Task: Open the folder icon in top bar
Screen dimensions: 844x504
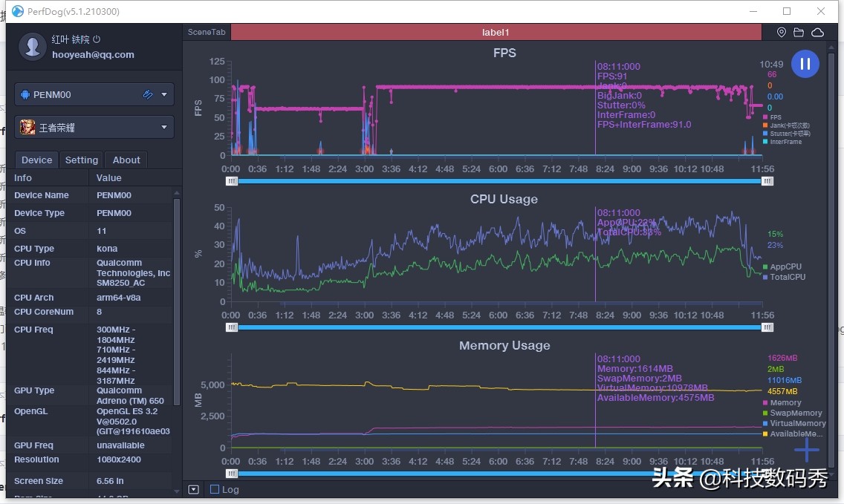Action: tap(799, 33)
